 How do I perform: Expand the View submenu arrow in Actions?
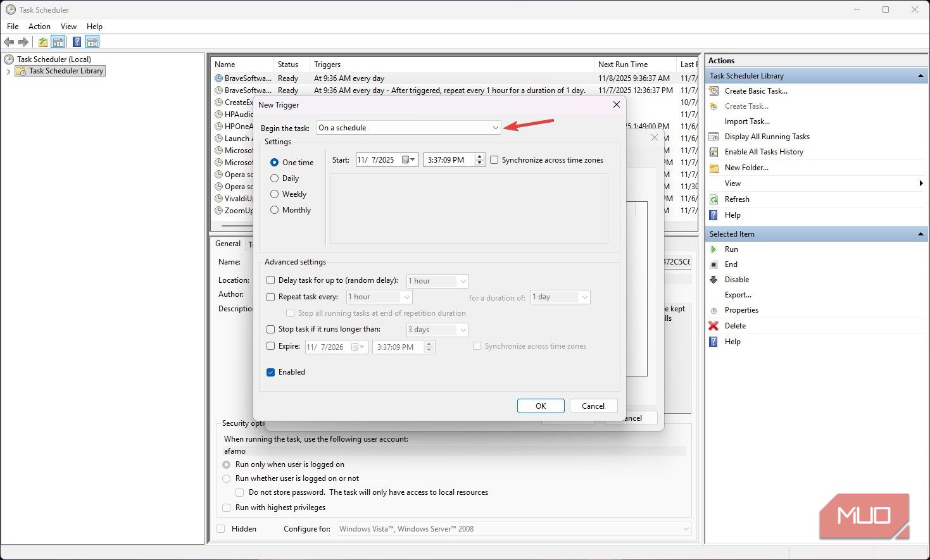click(921, 184)
